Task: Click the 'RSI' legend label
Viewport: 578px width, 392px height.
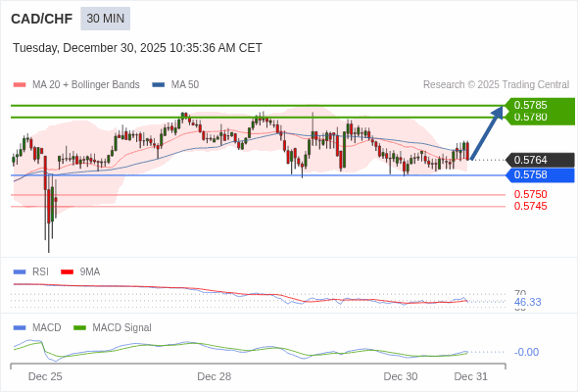Action: coord(40,272)
